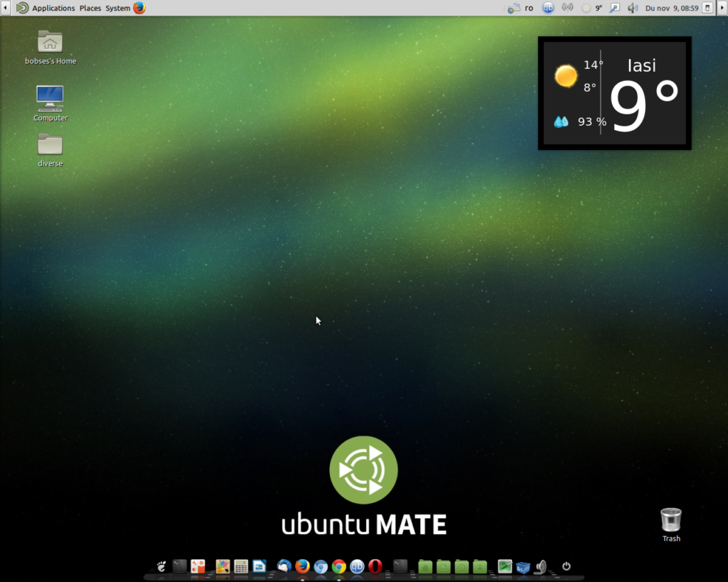Viewport: 728px width, 582px height.
Task: Hide panel using the left arrow button
Action: (5, 8)
